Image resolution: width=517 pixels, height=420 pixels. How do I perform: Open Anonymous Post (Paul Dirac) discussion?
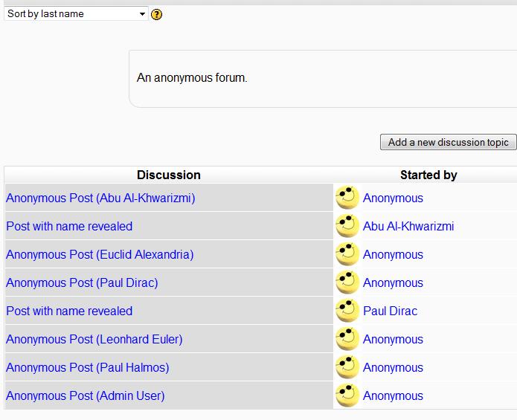click(x=82, y=283)
